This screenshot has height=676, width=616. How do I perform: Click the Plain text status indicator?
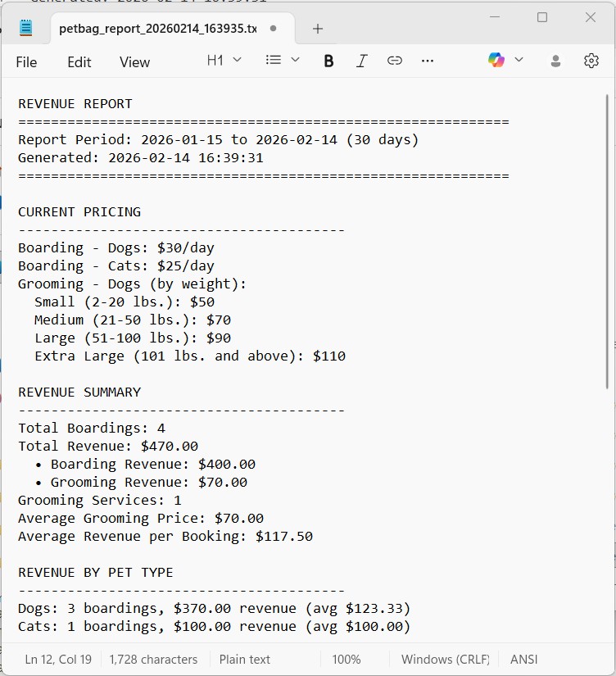[x=244, y=659]
